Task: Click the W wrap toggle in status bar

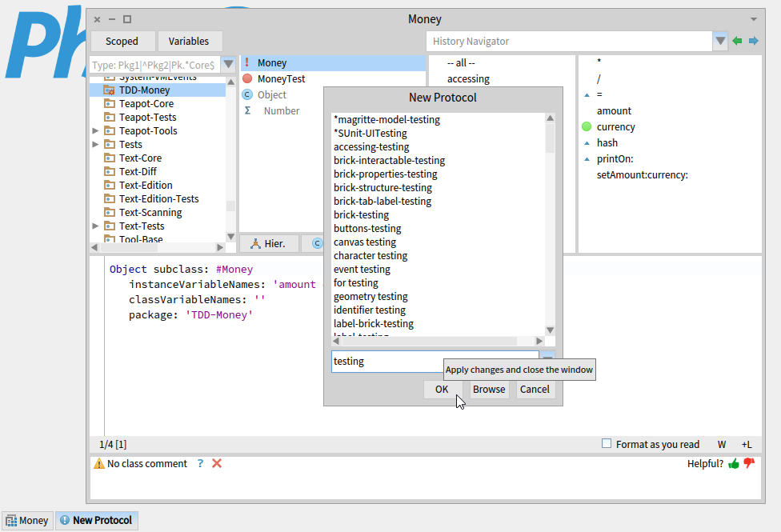Action: (722, 444)
